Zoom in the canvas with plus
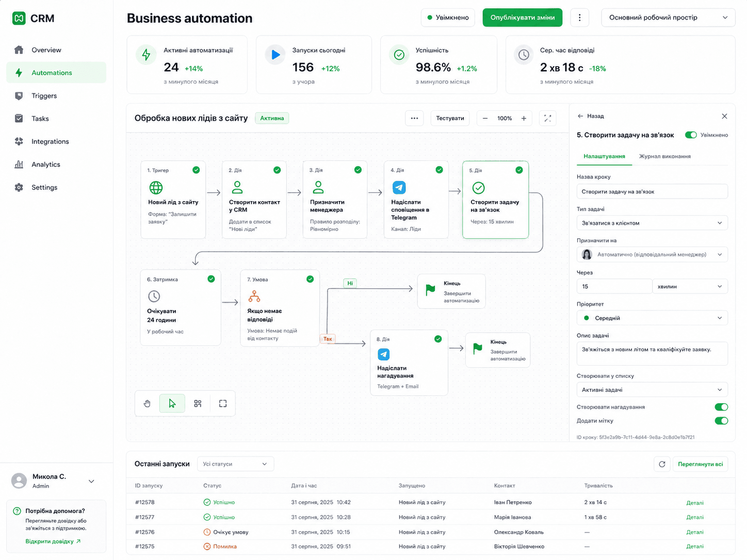This screenshot has width=747, height=560. point(524,118)
